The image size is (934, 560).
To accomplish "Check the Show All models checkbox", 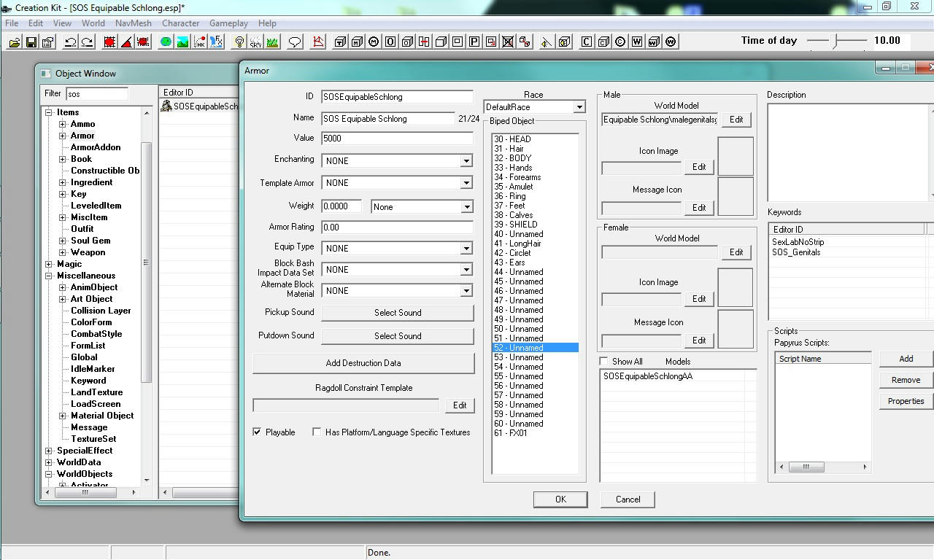I will (603, 362).
